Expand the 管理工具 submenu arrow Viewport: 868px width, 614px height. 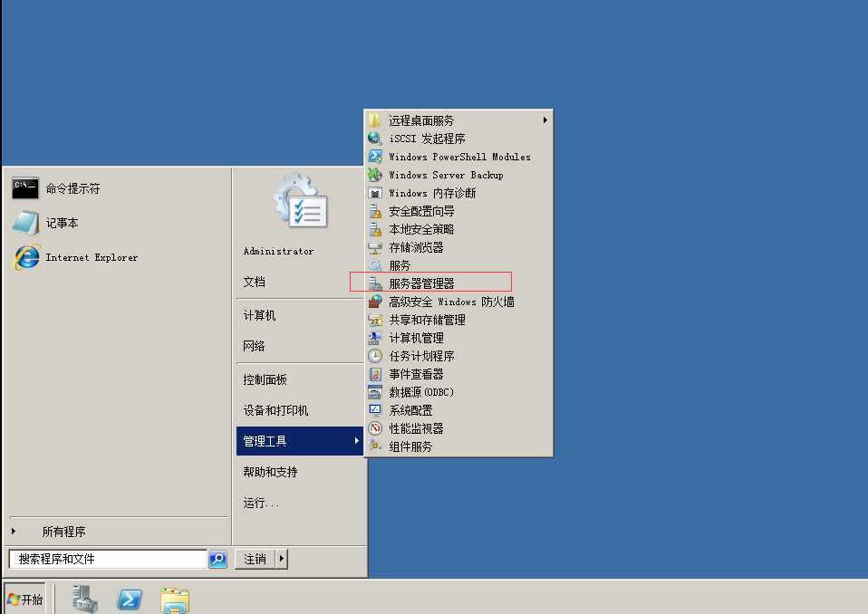(356, 441)
